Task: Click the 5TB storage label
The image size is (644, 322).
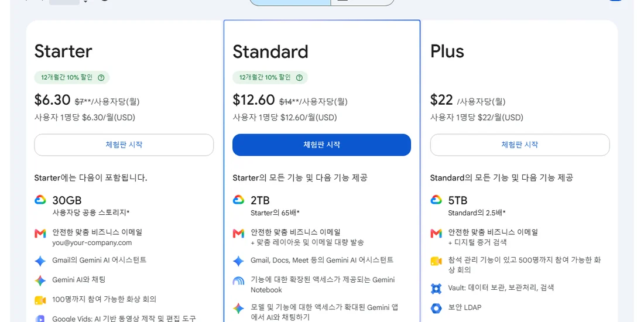Action: [x=458, y=200]
